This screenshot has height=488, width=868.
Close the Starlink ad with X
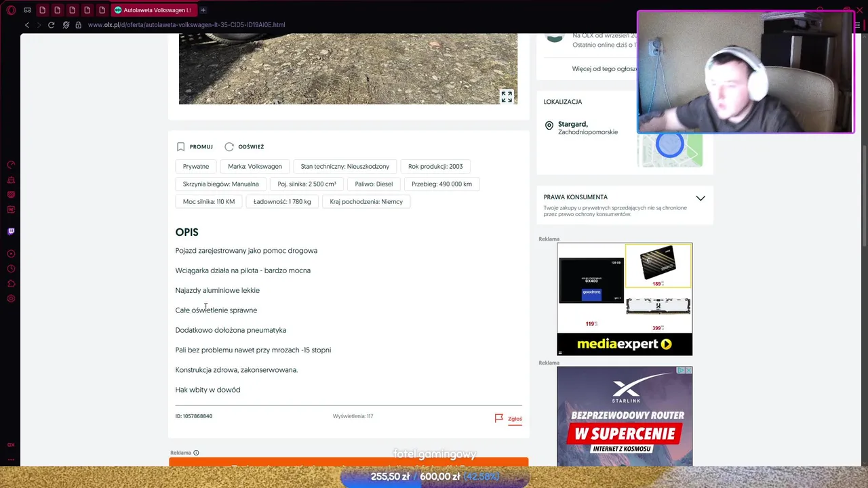(688, 371)
